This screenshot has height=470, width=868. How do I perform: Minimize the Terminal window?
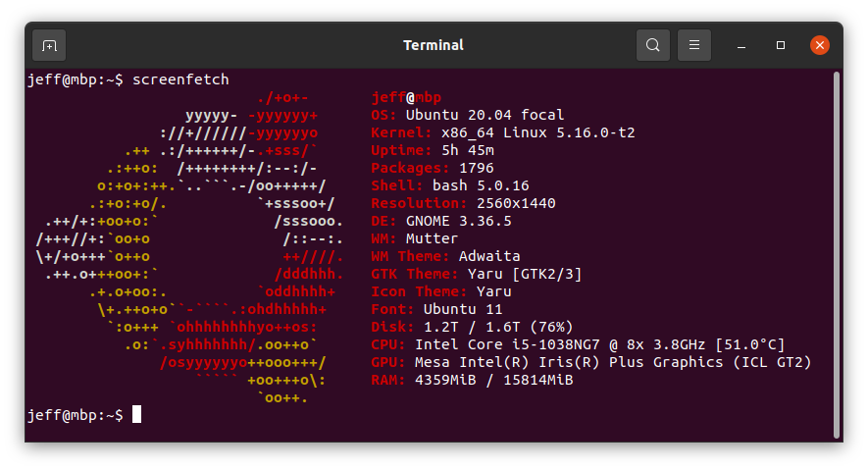[x=741, y=45]
